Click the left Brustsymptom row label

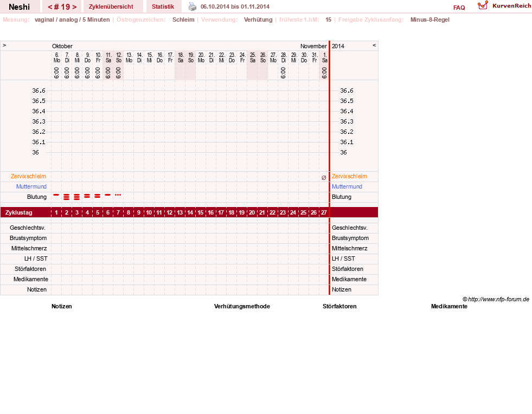click(28, 238)
